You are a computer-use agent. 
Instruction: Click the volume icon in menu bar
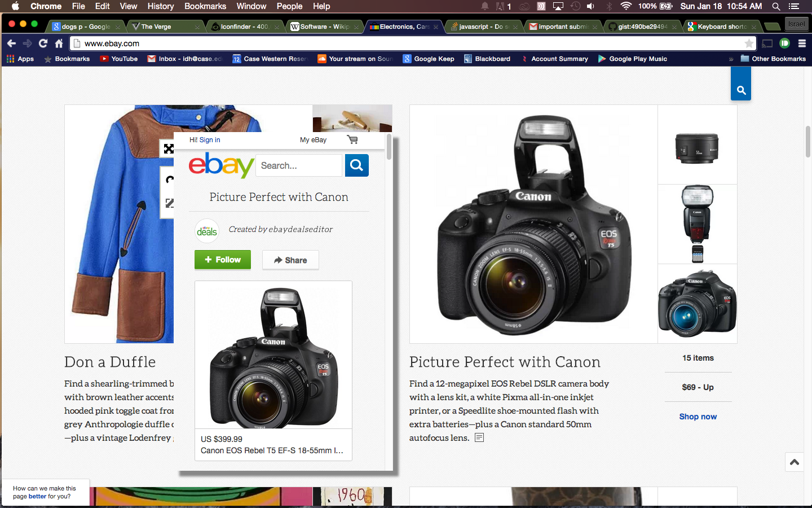coord(590,6)
